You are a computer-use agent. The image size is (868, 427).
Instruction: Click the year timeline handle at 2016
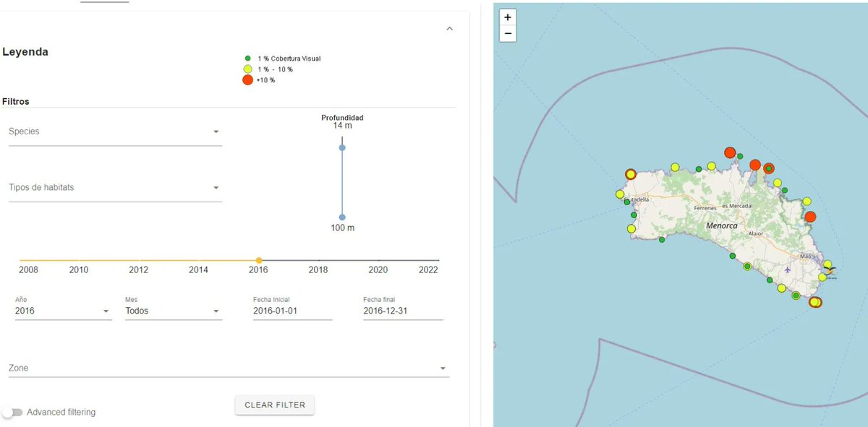(x=259, y=260)
